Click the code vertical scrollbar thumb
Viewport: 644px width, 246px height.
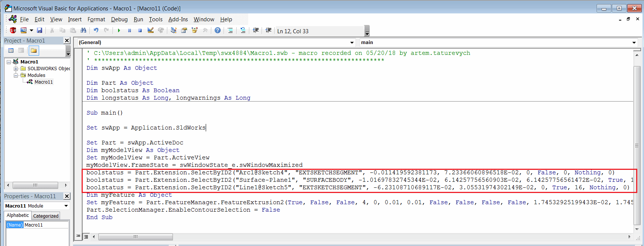coord(637,145)
